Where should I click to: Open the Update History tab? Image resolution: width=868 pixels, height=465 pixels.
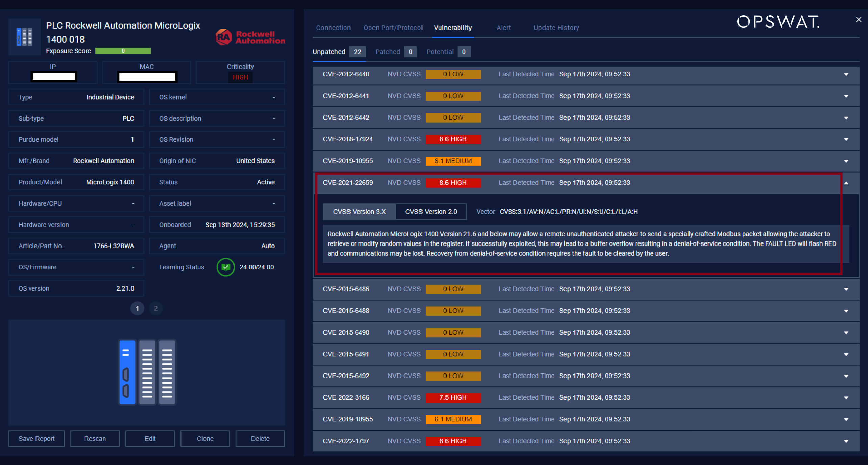pos(556,28)
